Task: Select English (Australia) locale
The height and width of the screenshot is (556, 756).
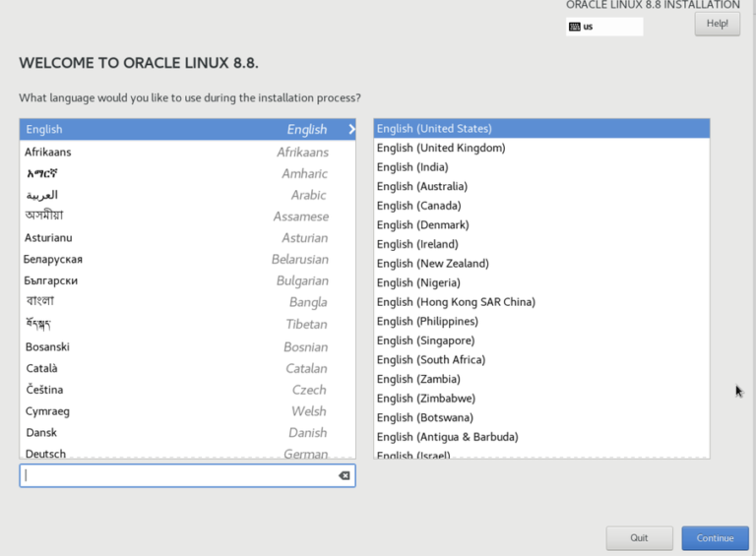Action: pos(421,186)
